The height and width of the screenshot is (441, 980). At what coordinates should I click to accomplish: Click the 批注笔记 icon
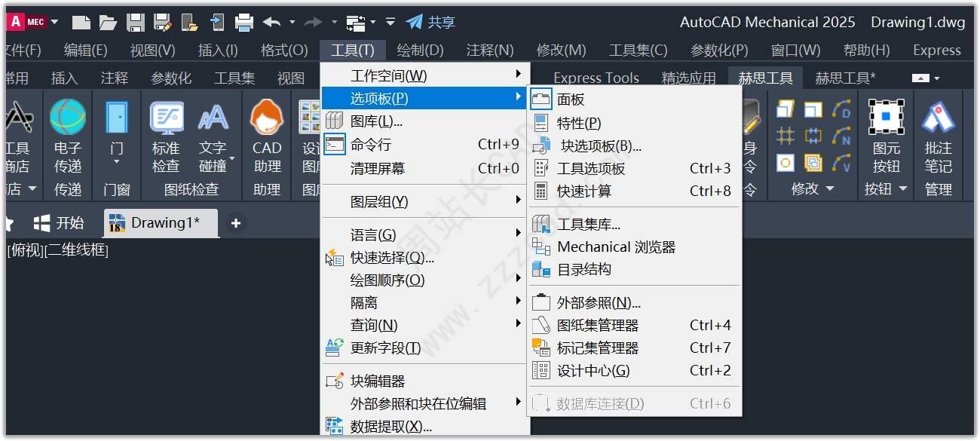tap(938, 118)
